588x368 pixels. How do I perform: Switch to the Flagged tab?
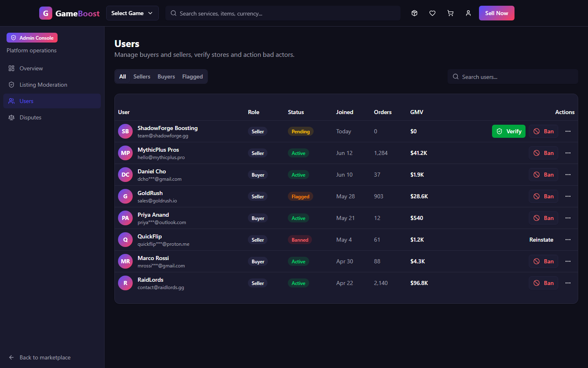(x=192, y=76)
